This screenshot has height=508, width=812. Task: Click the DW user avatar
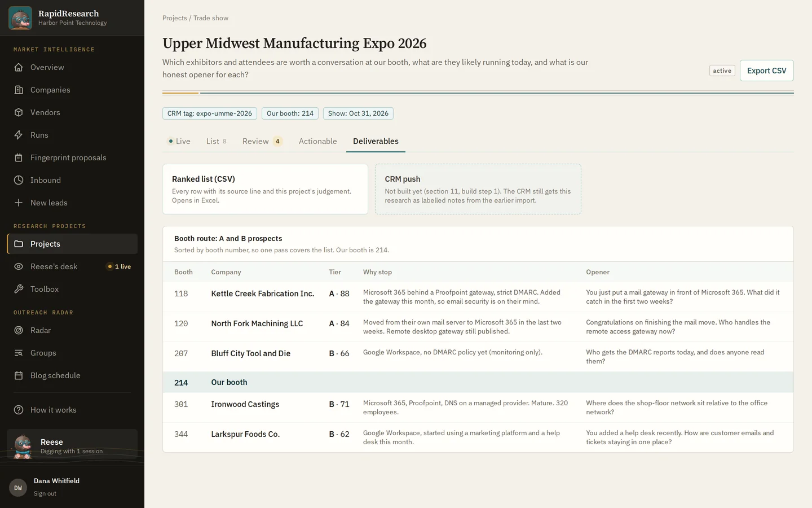[18, 488]
